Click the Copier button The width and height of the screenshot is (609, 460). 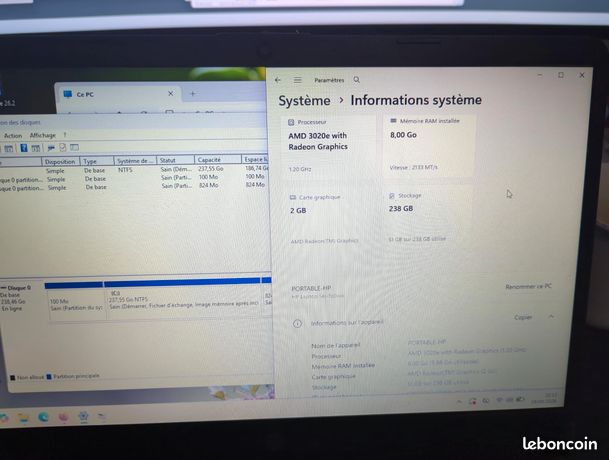[x=523, y=317]
